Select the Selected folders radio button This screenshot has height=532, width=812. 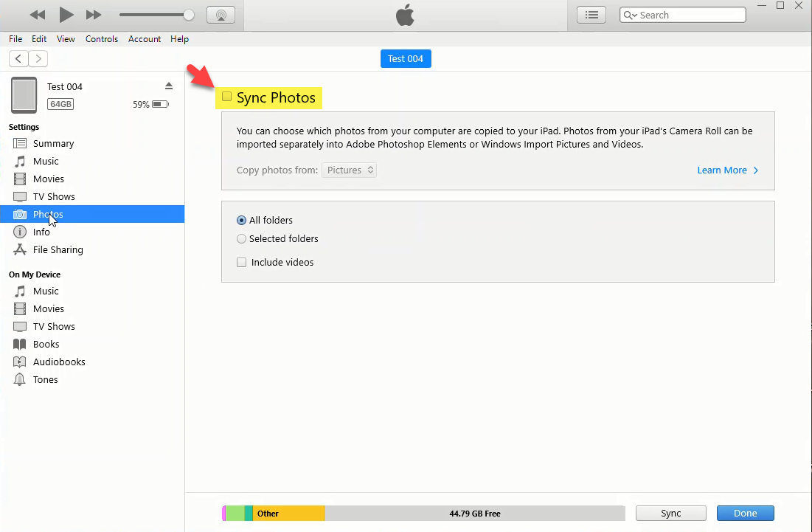[x=241, y=239]
